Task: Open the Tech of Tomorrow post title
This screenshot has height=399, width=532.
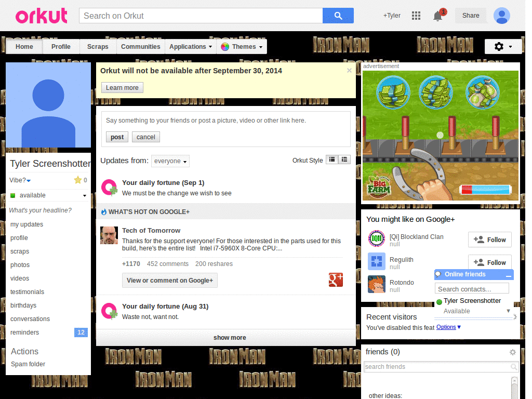Action: click(x=151, y=230)
